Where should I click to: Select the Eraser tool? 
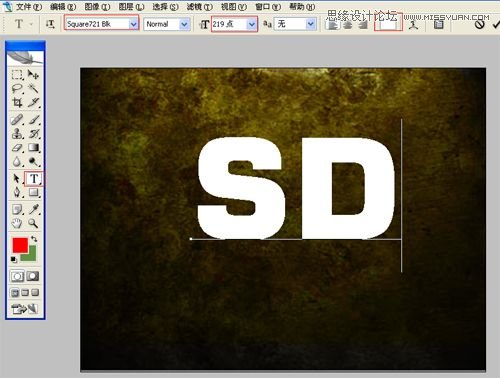tap(17, 147)
